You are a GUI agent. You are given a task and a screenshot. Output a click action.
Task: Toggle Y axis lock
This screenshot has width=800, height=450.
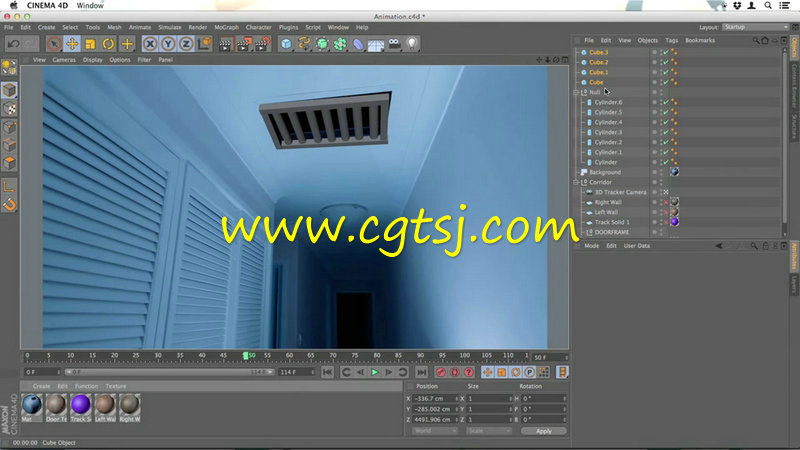(x=168, y=44)
